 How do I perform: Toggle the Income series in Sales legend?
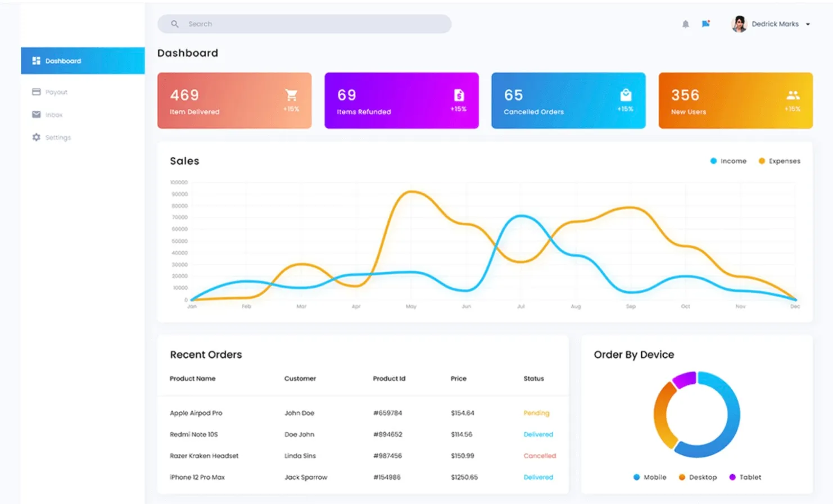click(728, 161)
